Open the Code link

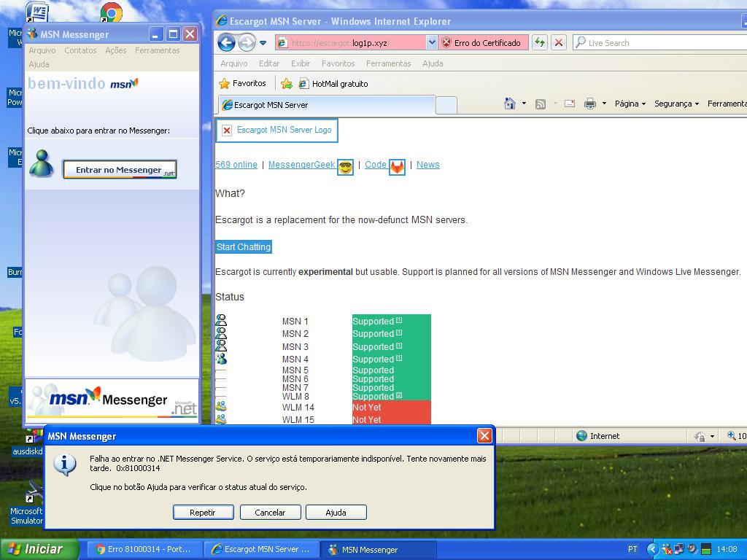click(376, 165)
